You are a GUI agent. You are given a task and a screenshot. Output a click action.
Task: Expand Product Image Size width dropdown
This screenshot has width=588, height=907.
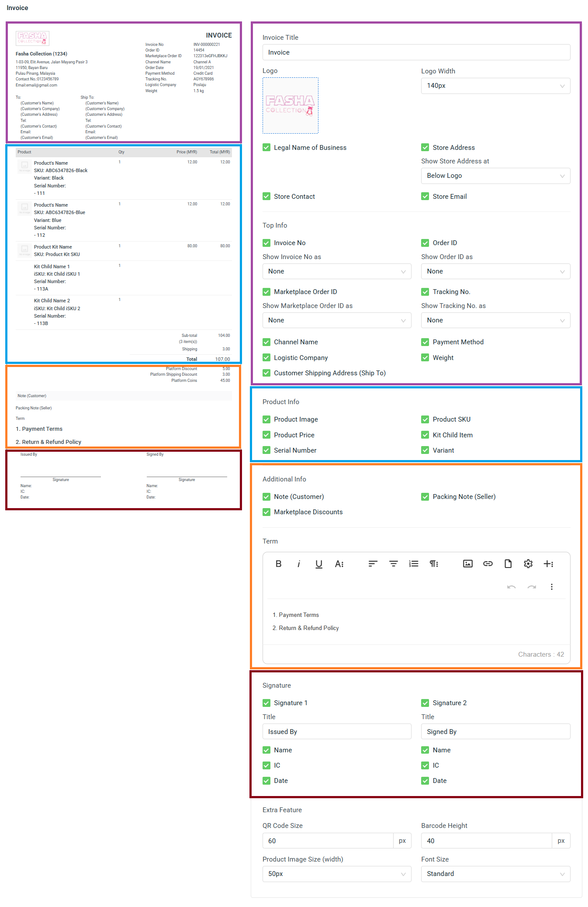336,874
